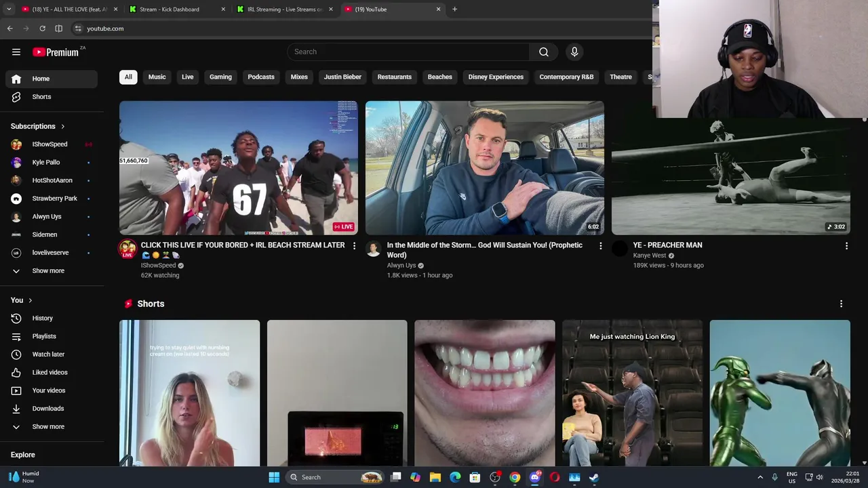The image size is (868, 488).
Task: Open In the Middle of the Storm video title
Action: 485,250
